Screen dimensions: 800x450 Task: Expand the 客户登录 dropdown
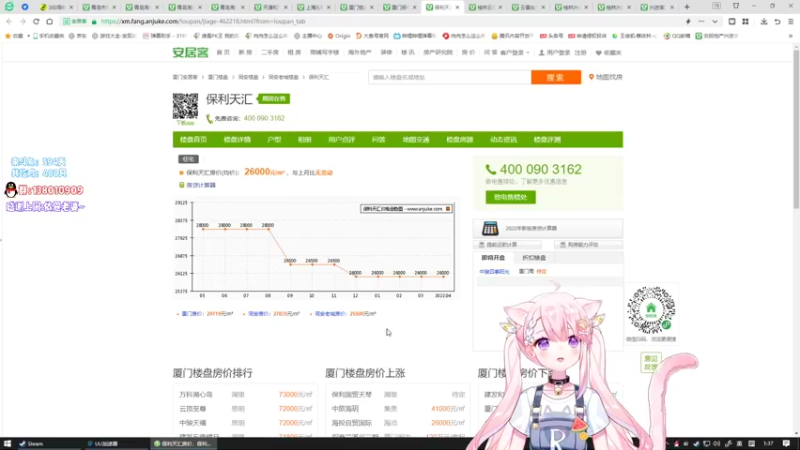(514, 53)
